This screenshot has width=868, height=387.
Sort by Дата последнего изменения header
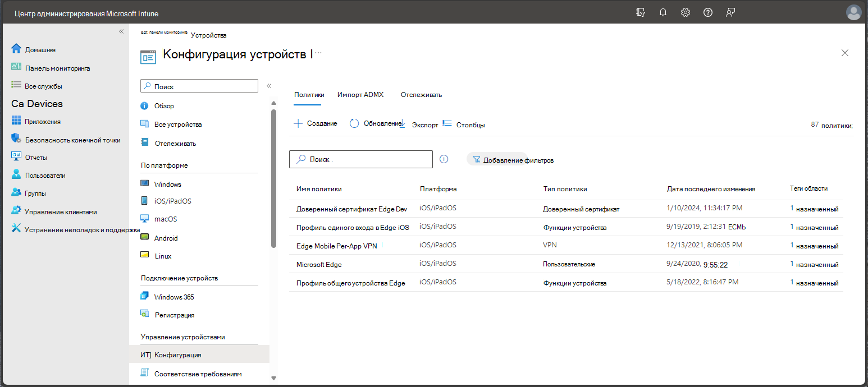[711, 189]
